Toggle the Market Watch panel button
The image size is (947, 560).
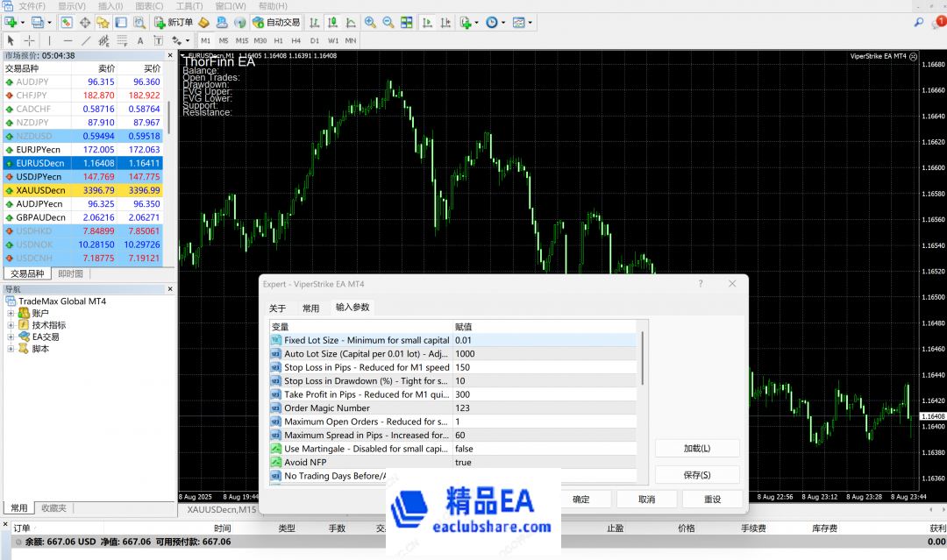(x=67, y=22)
